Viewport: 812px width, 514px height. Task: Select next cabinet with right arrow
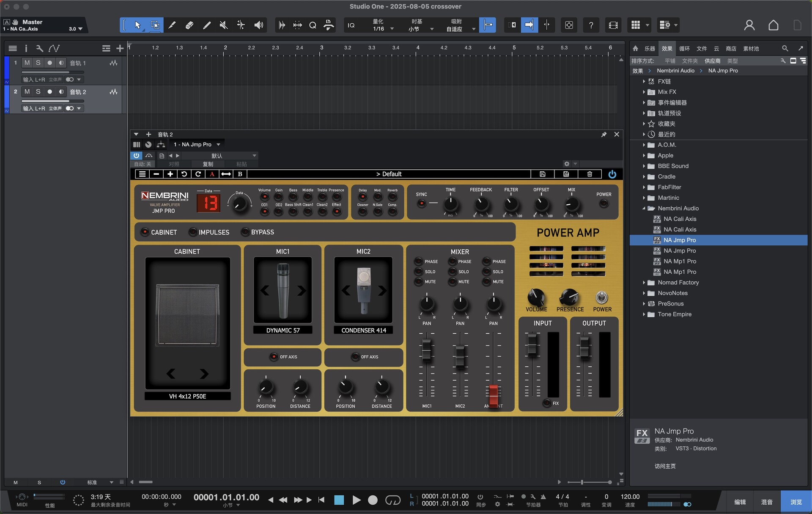coord(204,374)
